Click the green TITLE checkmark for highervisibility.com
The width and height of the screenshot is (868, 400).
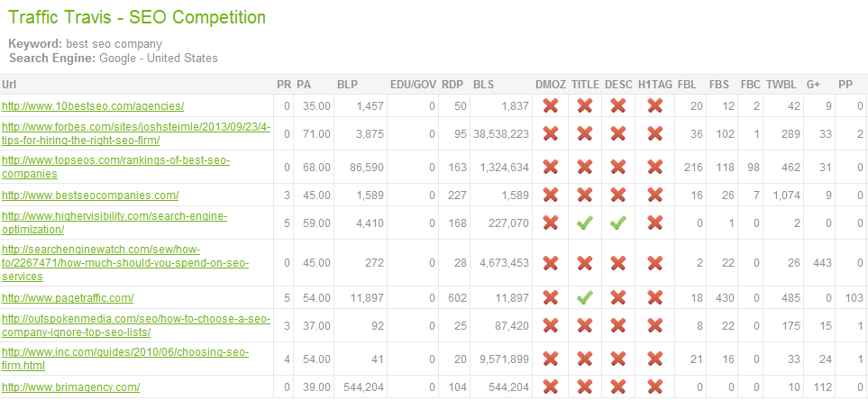[x=585, y=223]
